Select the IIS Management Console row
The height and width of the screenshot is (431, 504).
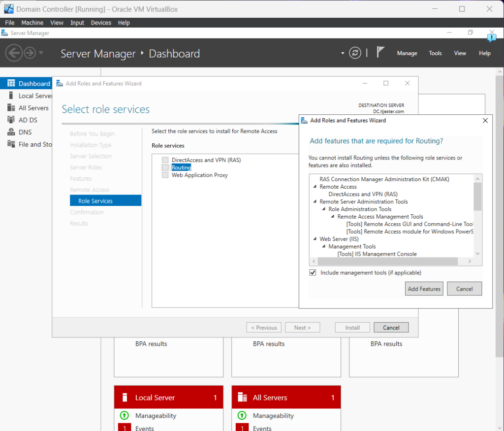(377, 254)
